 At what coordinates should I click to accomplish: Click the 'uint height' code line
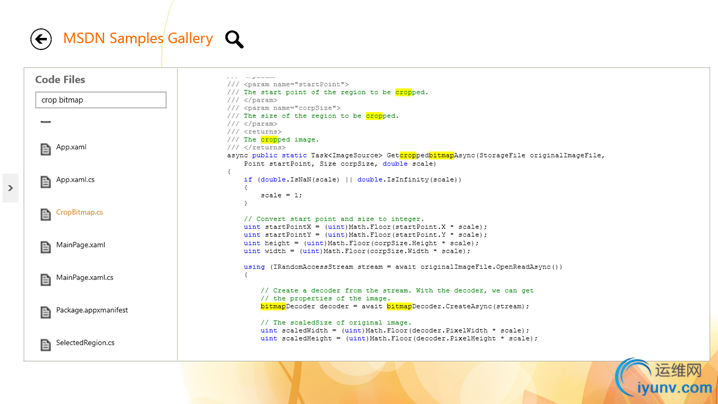pyautogui.click(x=361, y=243)
